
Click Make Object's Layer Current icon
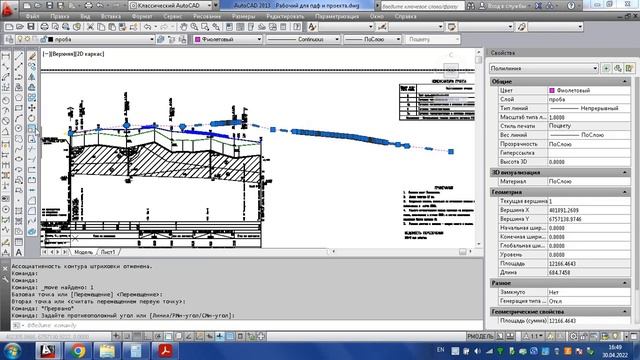tap(161, 39)
